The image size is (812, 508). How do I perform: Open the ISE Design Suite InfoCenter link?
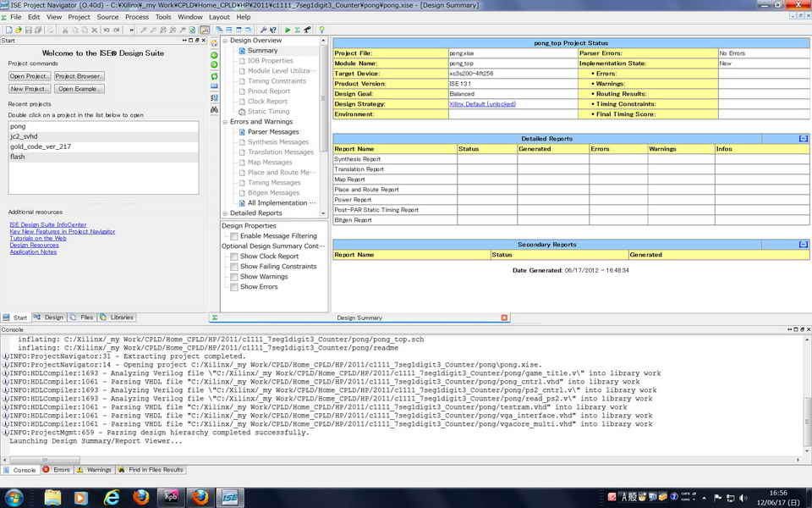tap(47, 225)
